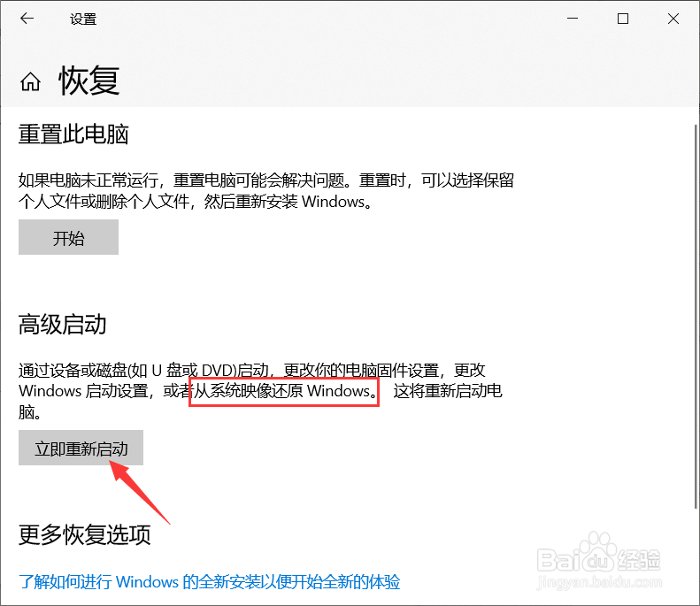Close the 设置 window
Viewport: 700px width, 606px height.
coord(673,19)
